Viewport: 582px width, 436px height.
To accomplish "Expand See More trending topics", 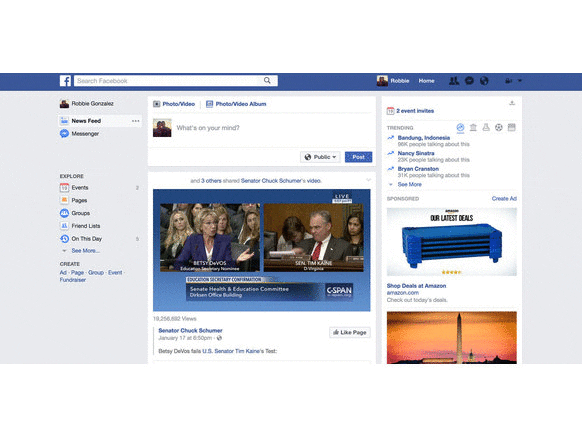I will tap(409, 184).
